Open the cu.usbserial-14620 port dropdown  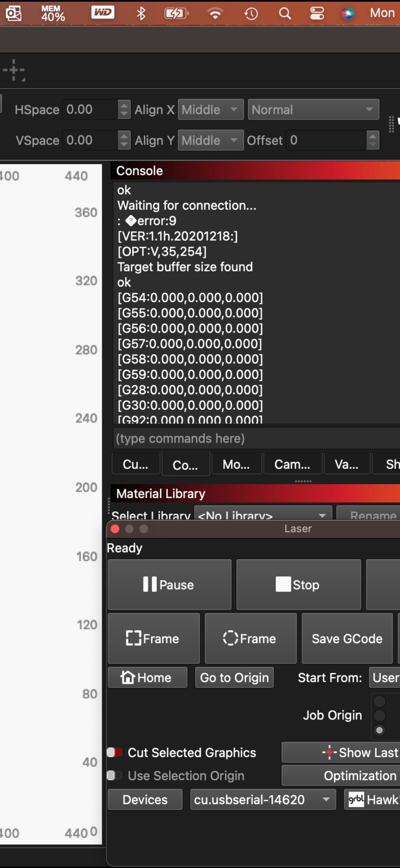pyautogui.click(x=263, y=800)
